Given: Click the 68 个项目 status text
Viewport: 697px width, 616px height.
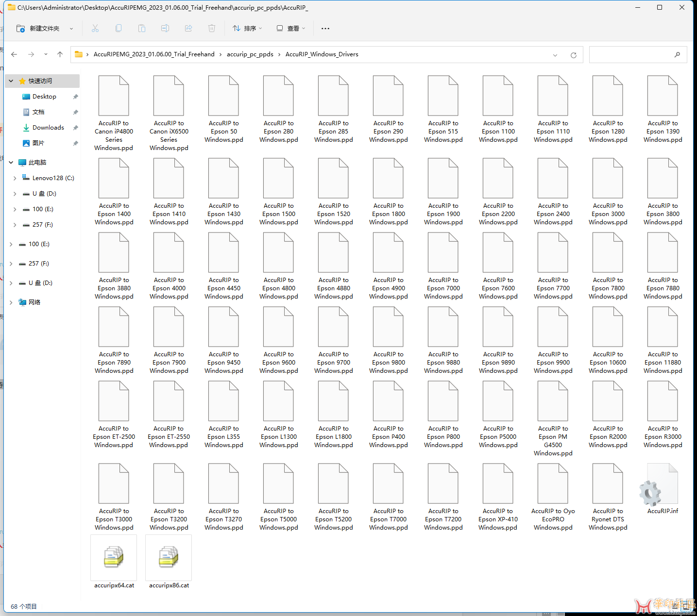Looking at the screenshot, I should [x=24, y=606].
